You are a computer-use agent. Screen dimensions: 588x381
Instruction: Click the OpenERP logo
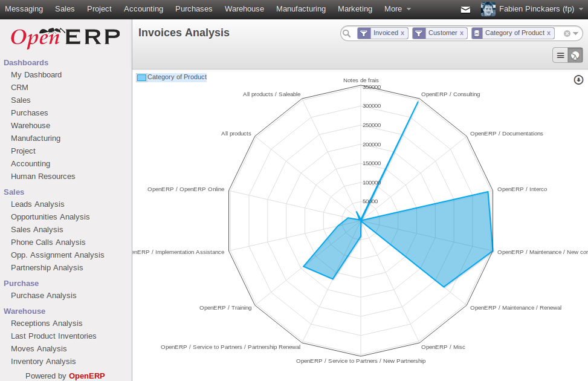(65, 37)
